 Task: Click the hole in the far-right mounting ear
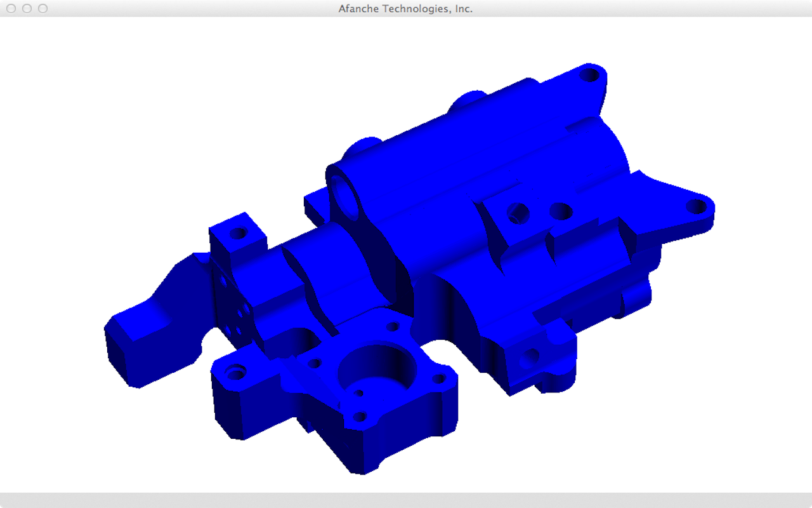[697, 206]
